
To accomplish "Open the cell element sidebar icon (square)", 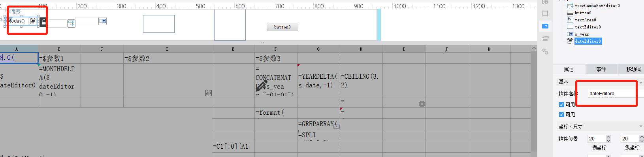I will pos(545,13).
